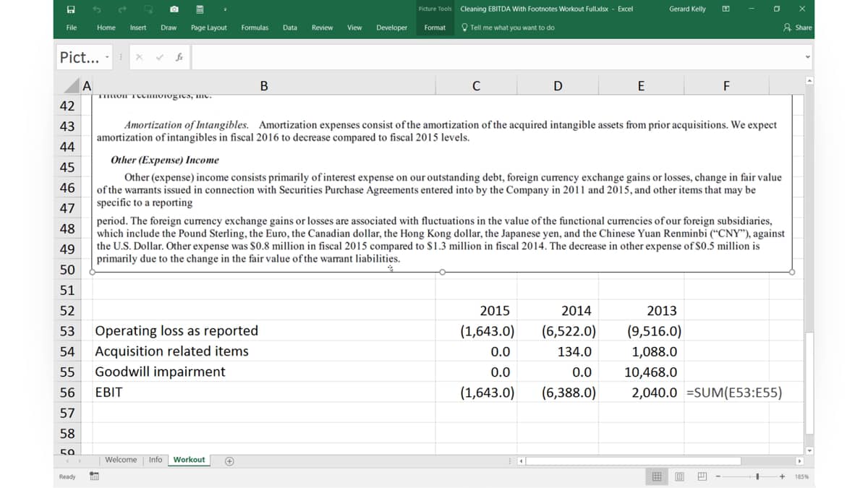The image size is (868, 488).
Task: Switch to the Home ribbon tab
Action: [x=106, y=27]
